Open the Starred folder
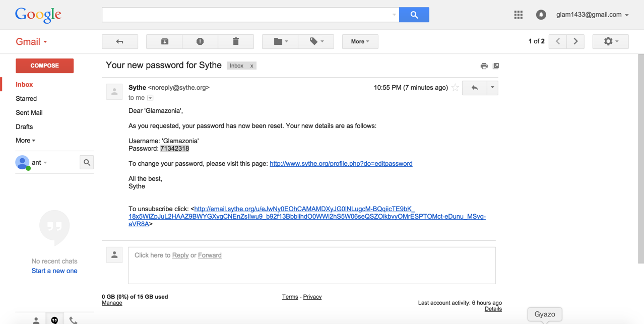The image size is (644, 324). click(x=26, y=99)
